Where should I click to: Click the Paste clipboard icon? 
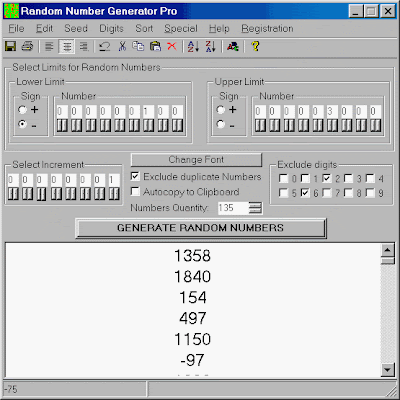pos(155,46)
